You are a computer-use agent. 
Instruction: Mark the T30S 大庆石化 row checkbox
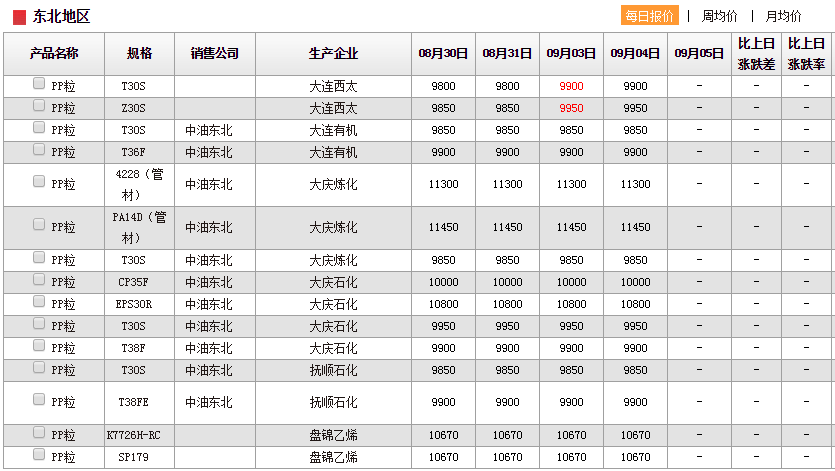point(38,323)
